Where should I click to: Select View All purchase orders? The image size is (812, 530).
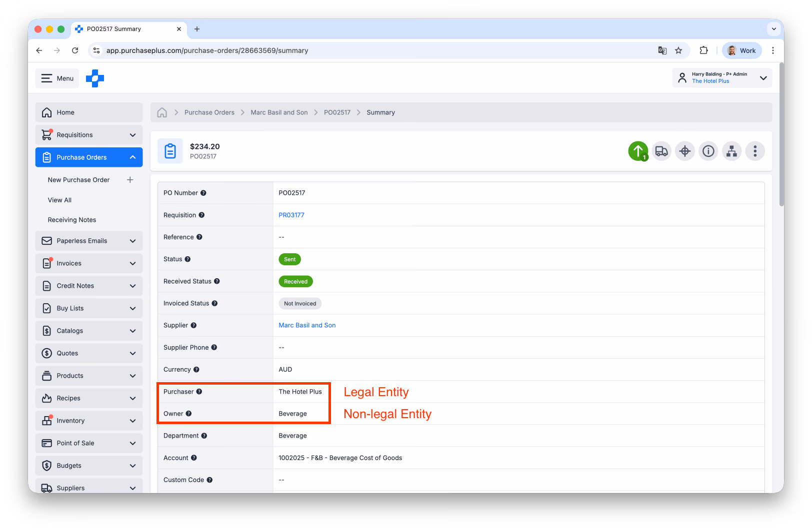59,200
